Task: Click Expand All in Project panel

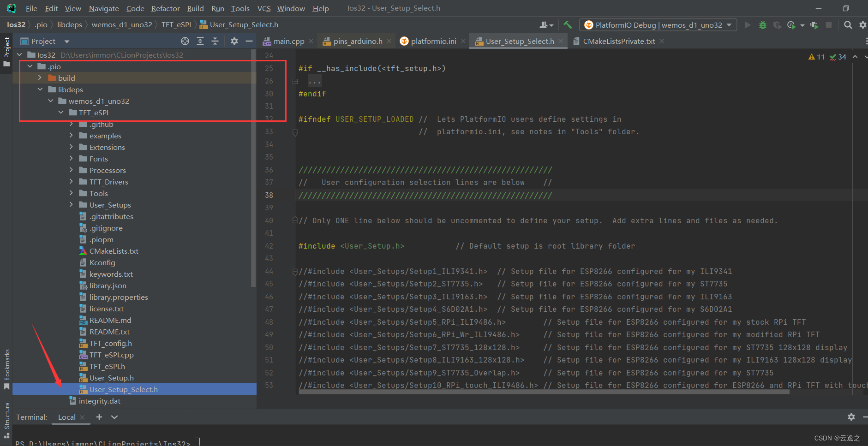Action: click(x=200, y=41)
